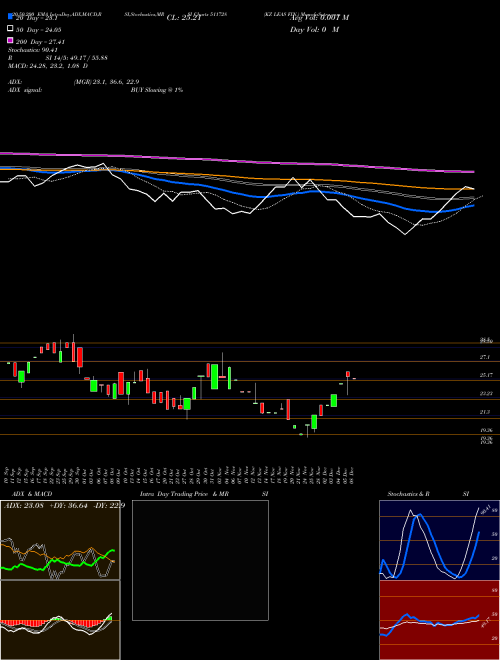
Task: Open the blue Stochastics mini chart
Action: pyautogui.click(x=439, y=540)
